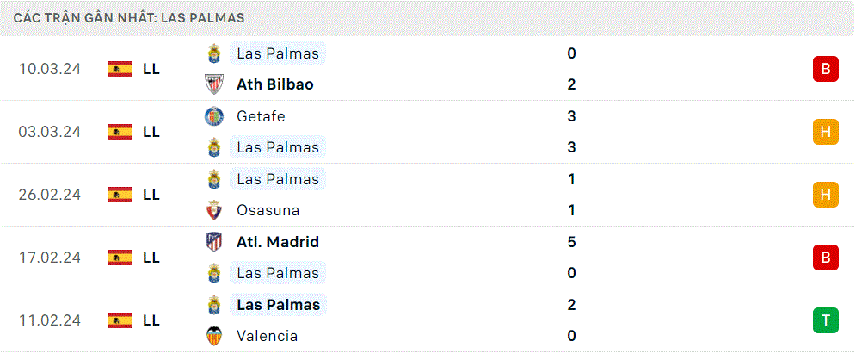Select the 17.02.24 match date
The height and width of the screenshot is (354, 868).
(50, 258)
